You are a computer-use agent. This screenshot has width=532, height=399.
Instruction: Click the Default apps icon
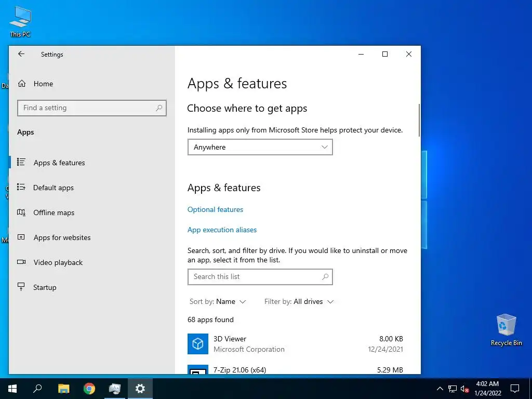[x=21, y=187]
